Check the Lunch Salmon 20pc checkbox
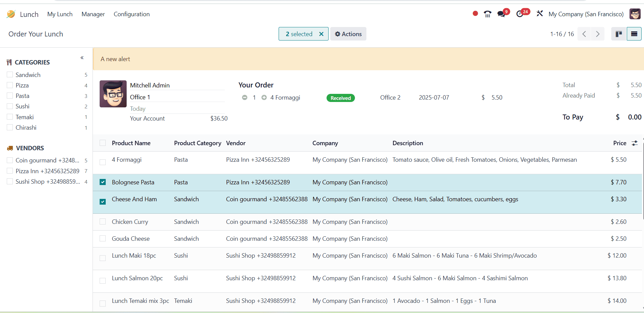The image size is (644, 313). [x=103, y=281]
